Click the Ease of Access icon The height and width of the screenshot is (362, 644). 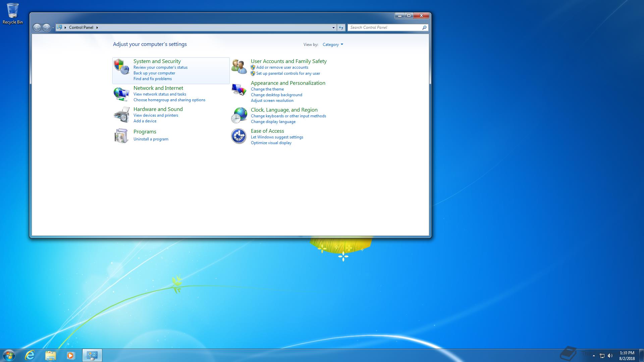(239, 136)
